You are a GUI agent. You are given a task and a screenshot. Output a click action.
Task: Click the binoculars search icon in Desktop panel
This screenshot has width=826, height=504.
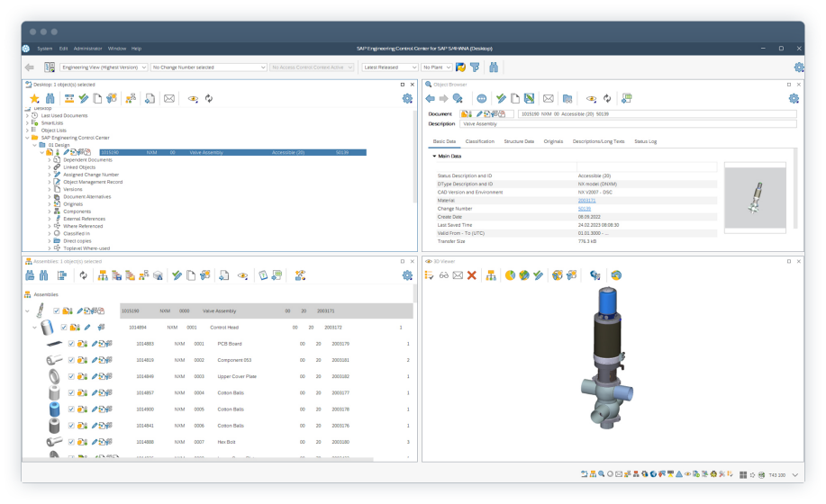[50, 98]
